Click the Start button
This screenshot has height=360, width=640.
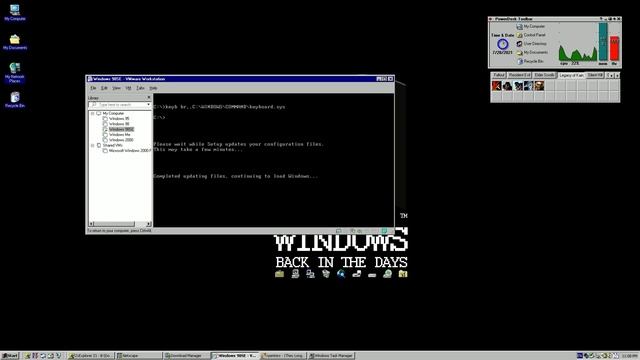[x=10, y=356]
